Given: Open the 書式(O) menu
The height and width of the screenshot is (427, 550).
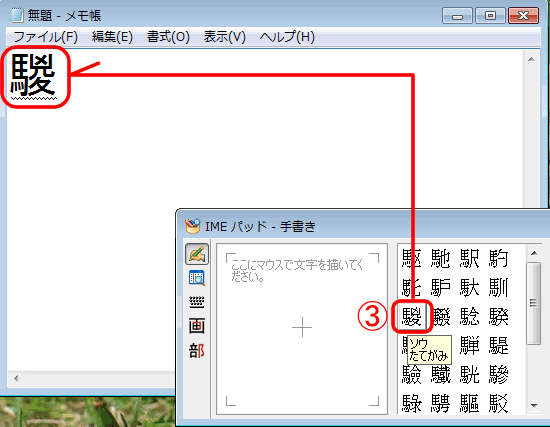Looking at the screenshot, I should click(168, 37).
